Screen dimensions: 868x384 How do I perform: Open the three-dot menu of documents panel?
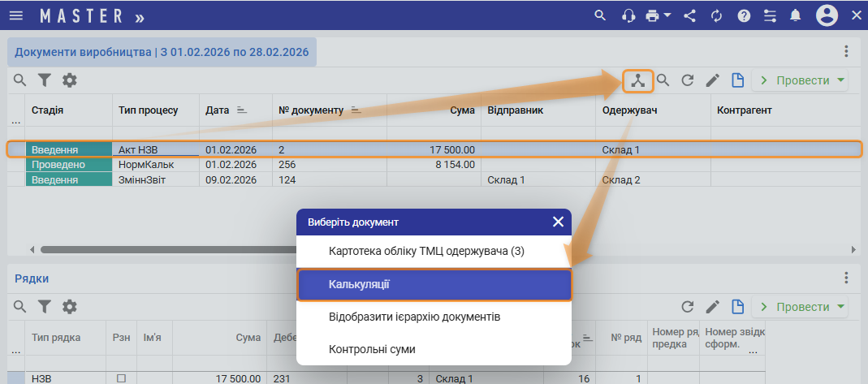click(846, 52)
